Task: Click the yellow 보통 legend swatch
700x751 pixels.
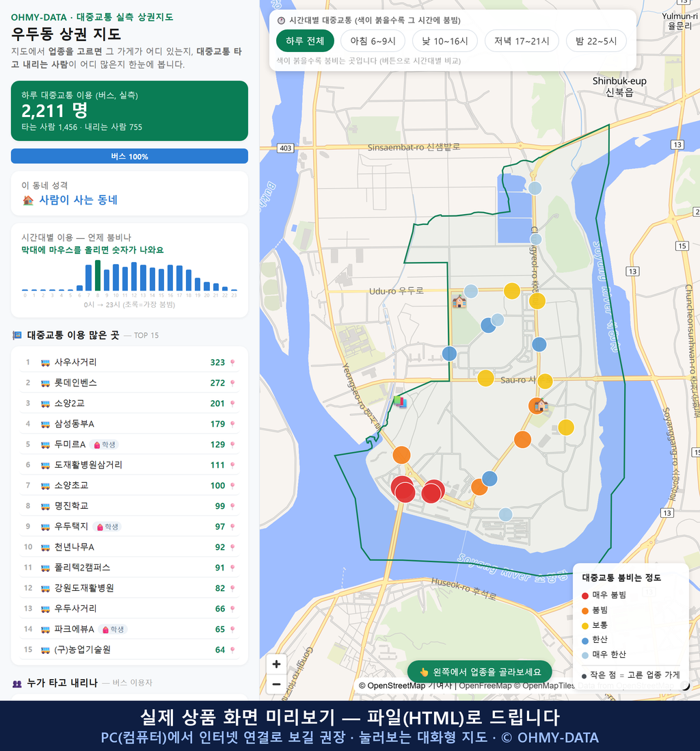Action: pyautogui.click(x=585, y=626)
